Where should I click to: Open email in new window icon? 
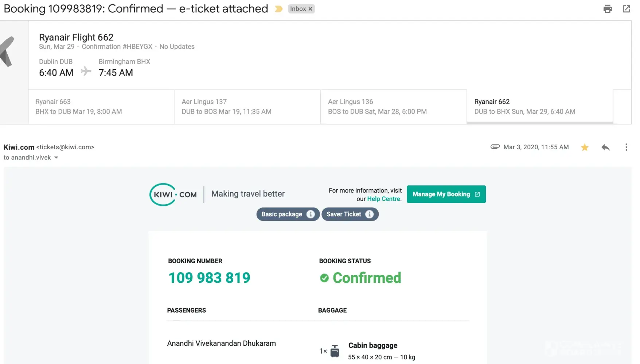coord(627,9)
